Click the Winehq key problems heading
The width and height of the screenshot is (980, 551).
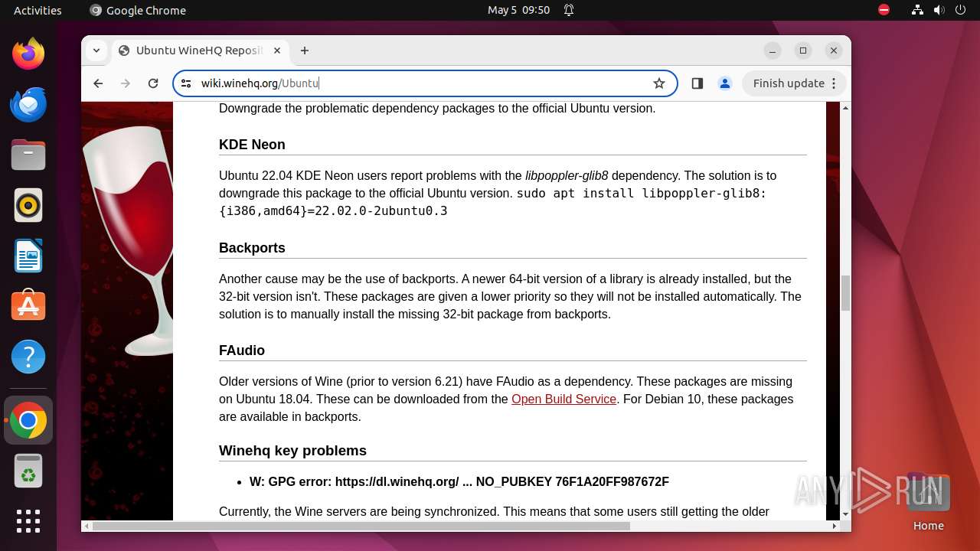coord(292,451)
